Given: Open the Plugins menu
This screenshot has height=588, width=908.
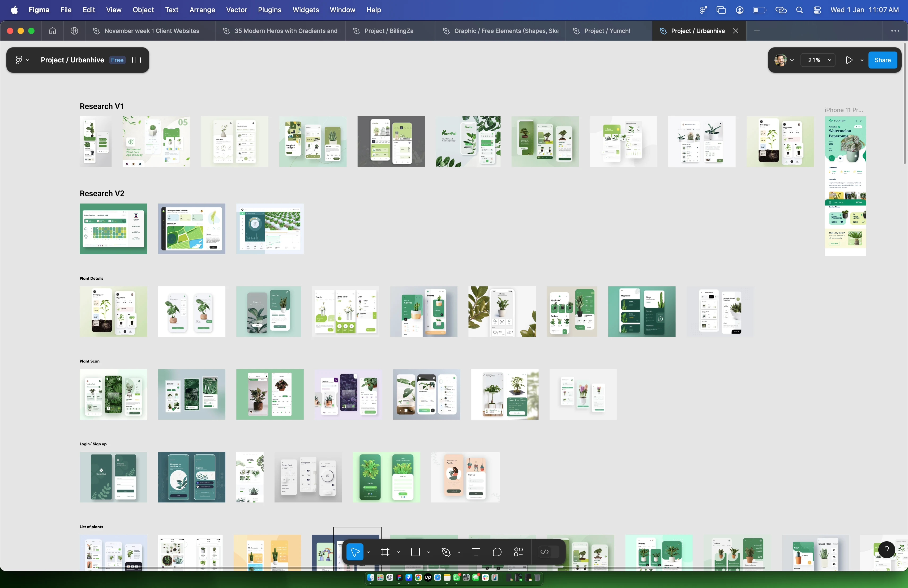Looking at the screenshot, I should 269,10.
